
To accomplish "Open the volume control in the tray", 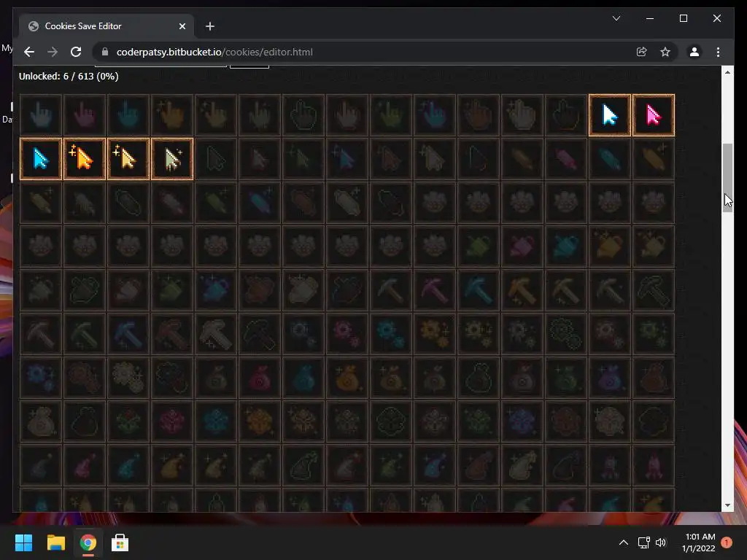I will [x=661, y=542].
